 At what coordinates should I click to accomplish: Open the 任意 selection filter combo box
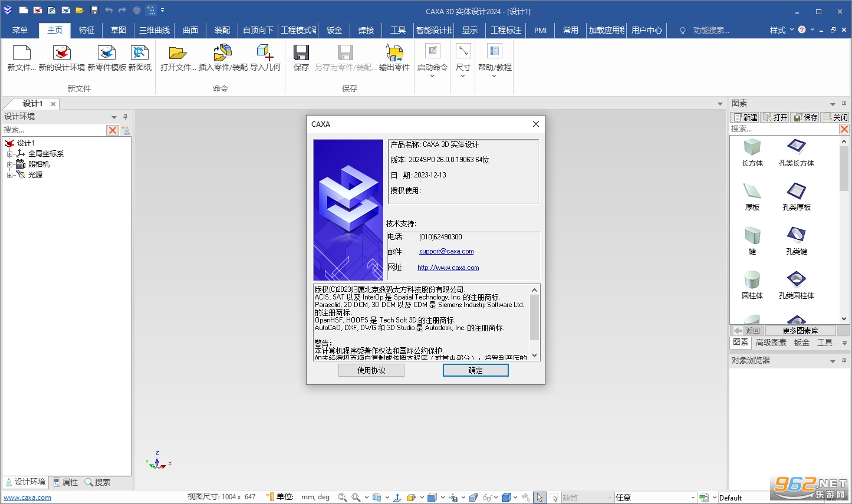tap(655, 498)
